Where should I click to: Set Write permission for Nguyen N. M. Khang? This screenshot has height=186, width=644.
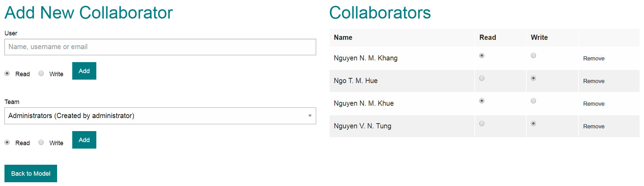[533, 56]
